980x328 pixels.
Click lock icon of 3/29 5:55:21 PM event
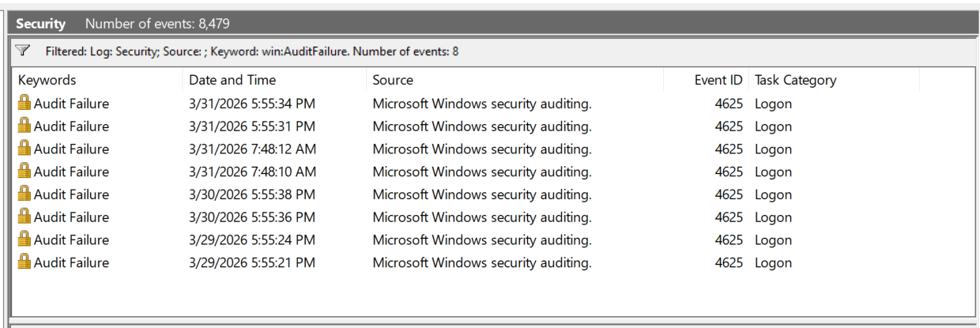coord(24,262)
